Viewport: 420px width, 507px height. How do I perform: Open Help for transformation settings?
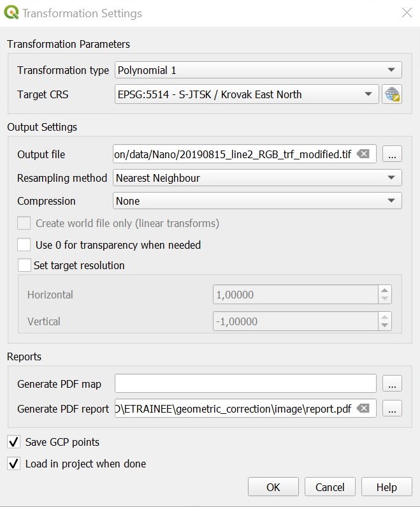(x=386, y=487)
